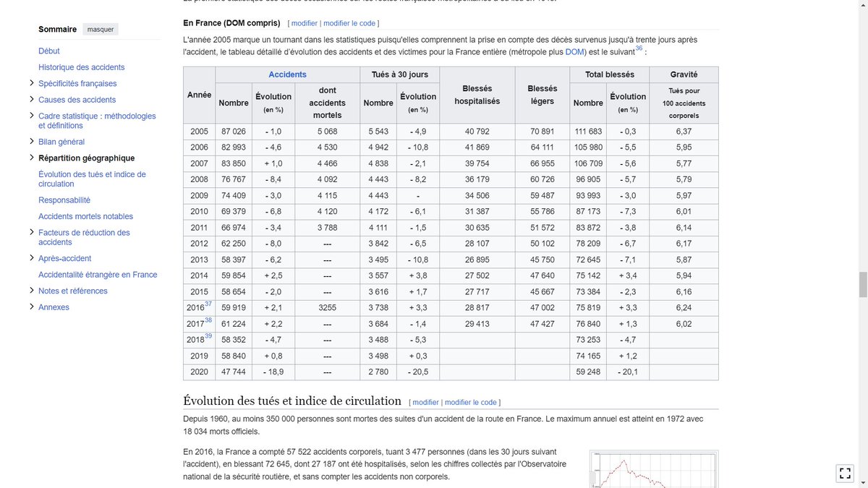Viewport: 868px width, 488px height.
Task: Expand Annexes chevron in sidebar
Action: point(32,307)
